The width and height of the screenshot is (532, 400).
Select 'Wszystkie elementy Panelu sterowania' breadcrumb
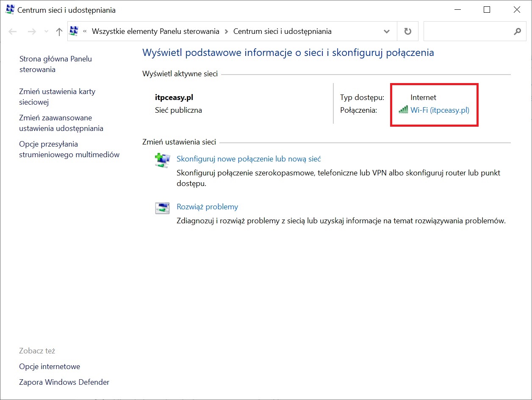(155, 31)
